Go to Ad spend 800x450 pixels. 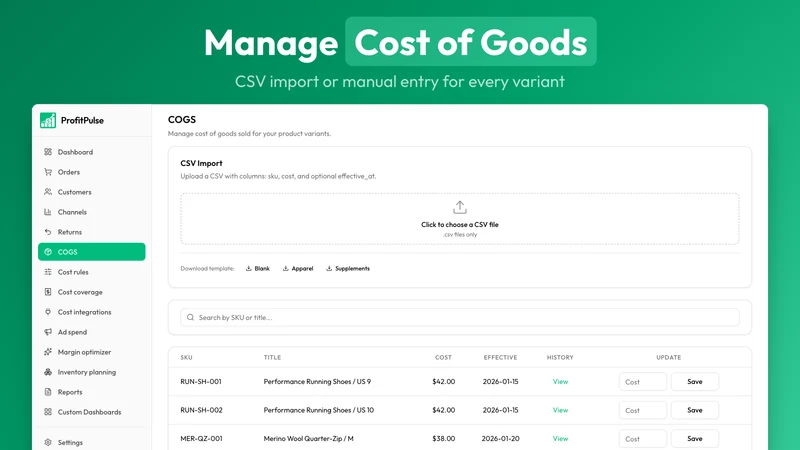click(91, 332)
